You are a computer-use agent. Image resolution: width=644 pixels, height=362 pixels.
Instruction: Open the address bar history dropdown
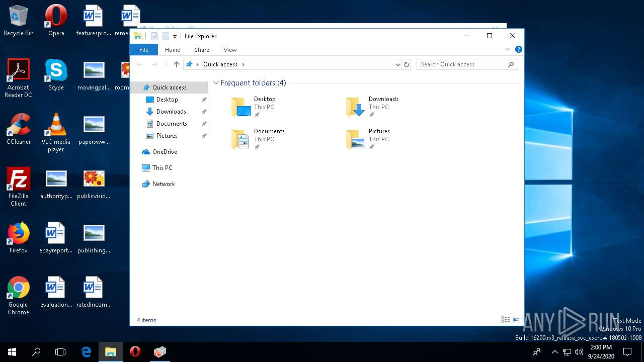(397, 64)
